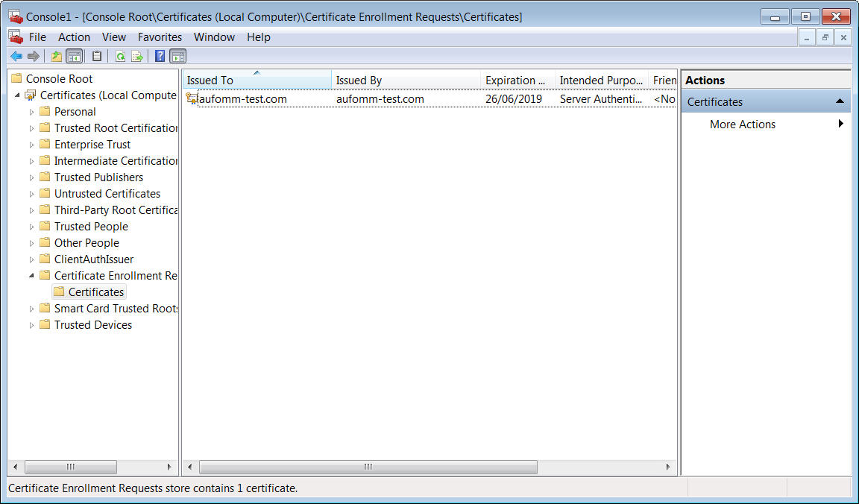Click the Refresh toolbar icon

click(120, 56)
